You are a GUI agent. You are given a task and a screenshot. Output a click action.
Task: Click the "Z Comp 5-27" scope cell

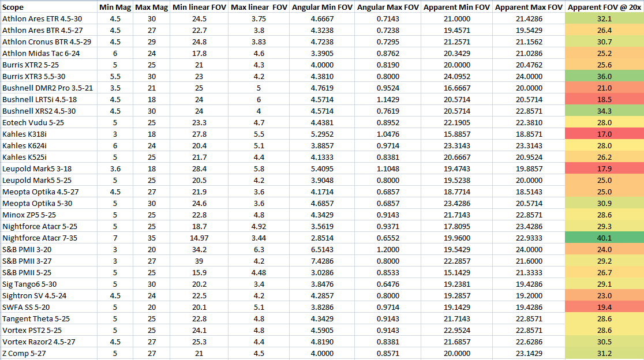(x=48, y=353)
